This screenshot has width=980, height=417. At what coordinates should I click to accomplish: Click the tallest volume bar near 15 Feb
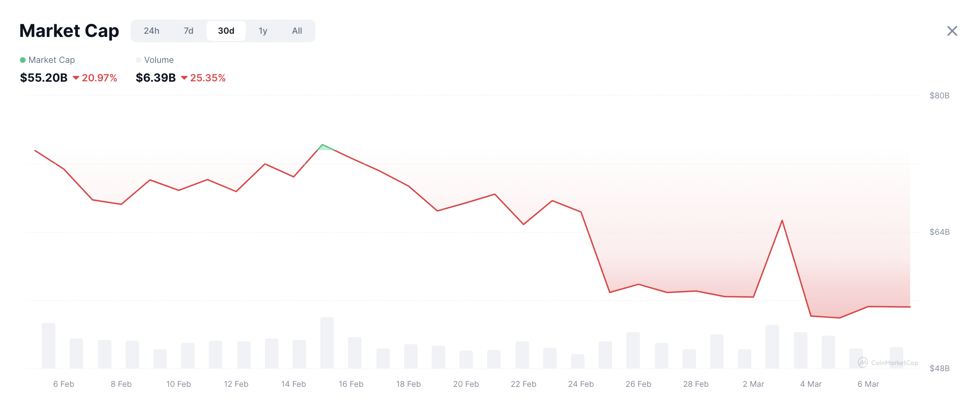[x=327, y=342]
